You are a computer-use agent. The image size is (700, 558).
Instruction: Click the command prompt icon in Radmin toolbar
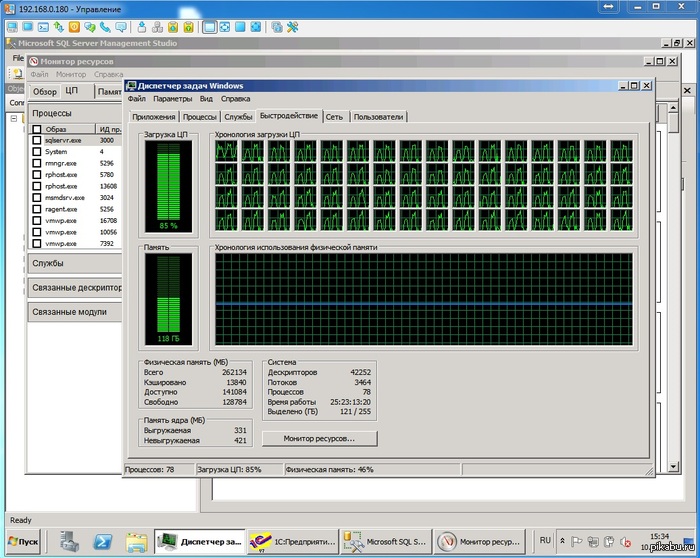click(43, 27)
